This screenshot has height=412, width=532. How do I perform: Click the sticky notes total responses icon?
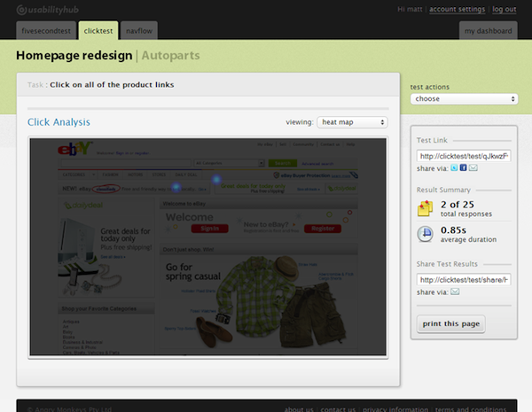pos(425,208)
